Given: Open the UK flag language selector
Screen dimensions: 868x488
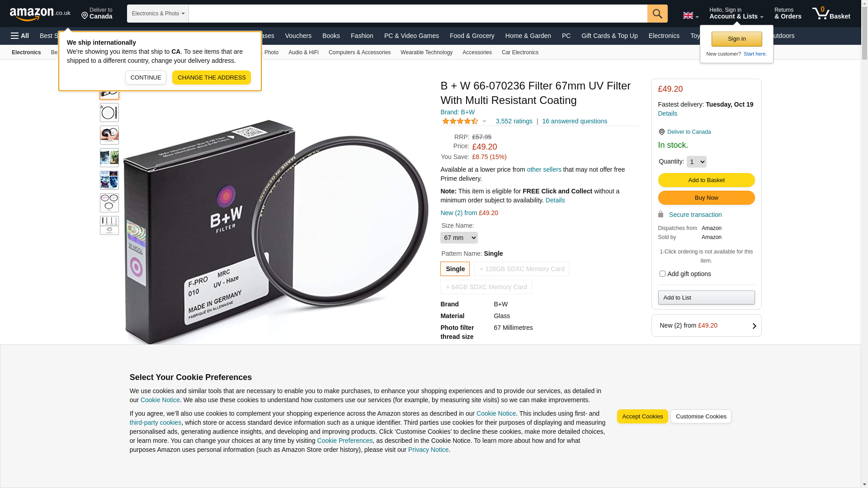Looking at the screenshot, I should 690,16.
